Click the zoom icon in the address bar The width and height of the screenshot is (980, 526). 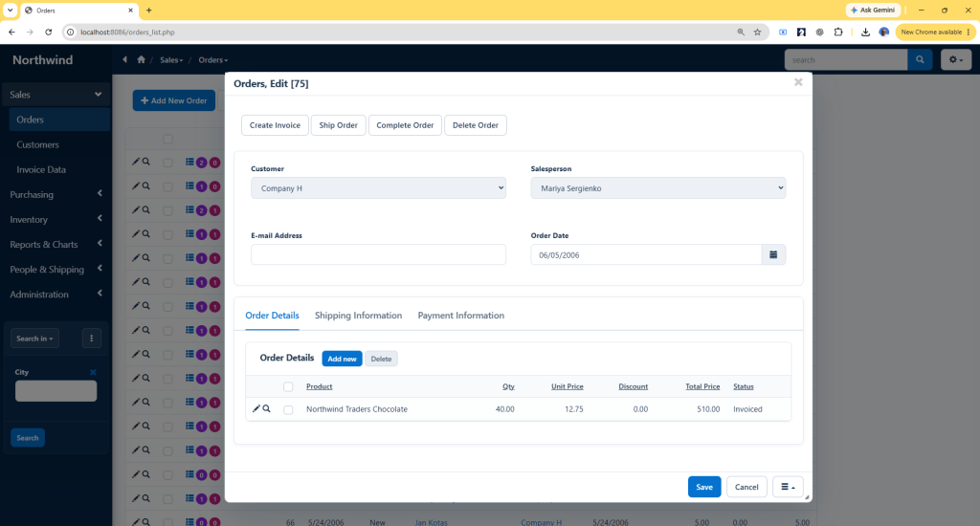pyautogui.click(x=741, y=32)
